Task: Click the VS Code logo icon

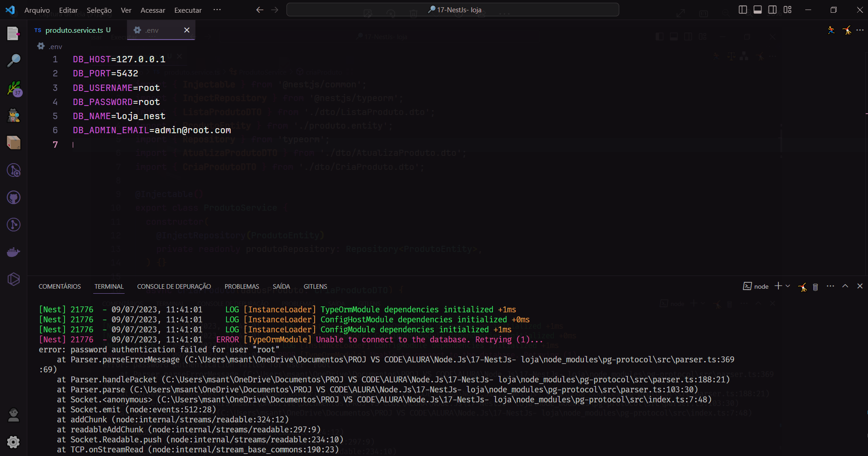Action: point(10,10)
